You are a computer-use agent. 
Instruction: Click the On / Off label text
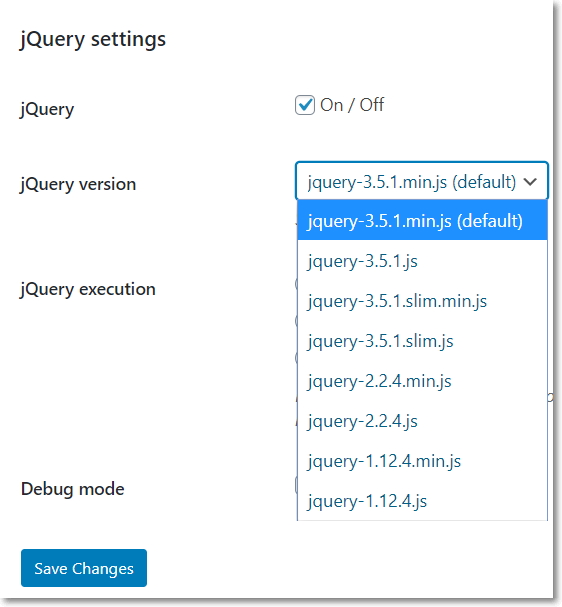352,105
